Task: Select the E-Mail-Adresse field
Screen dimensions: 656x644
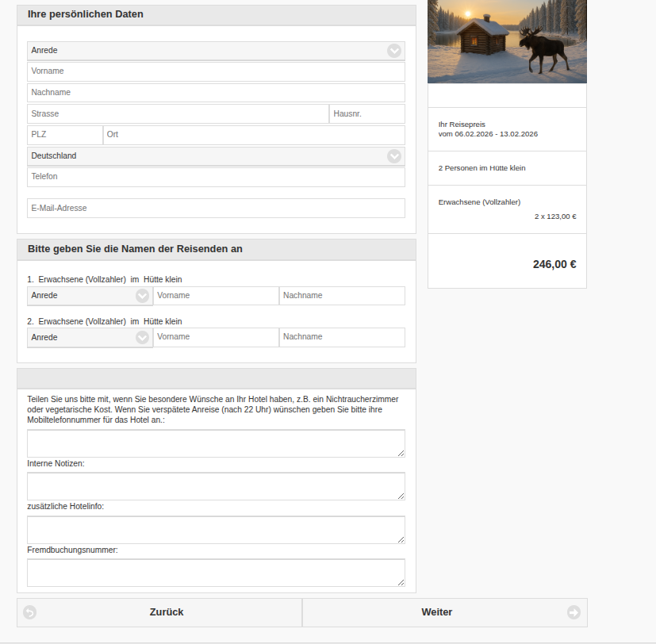Action: 216,209
